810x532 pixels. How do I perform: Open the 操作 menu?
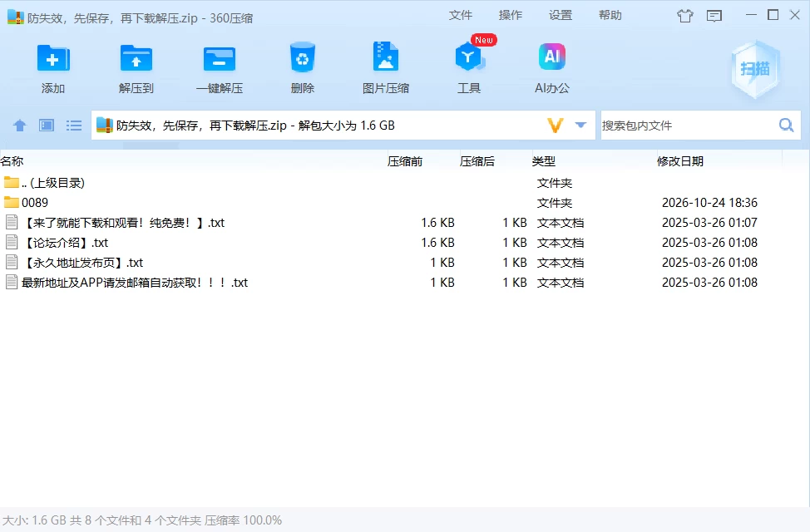[511, 16]
